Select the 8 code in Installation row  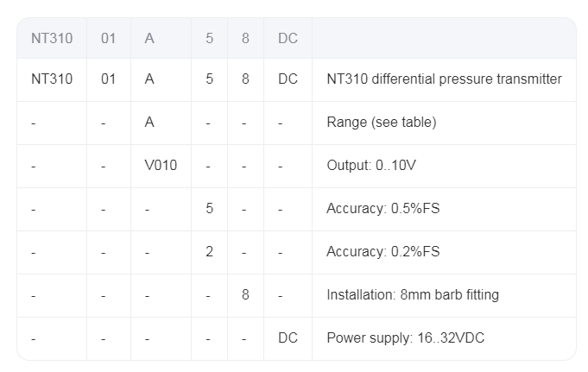pyautogui.click(x=245, y=295)
